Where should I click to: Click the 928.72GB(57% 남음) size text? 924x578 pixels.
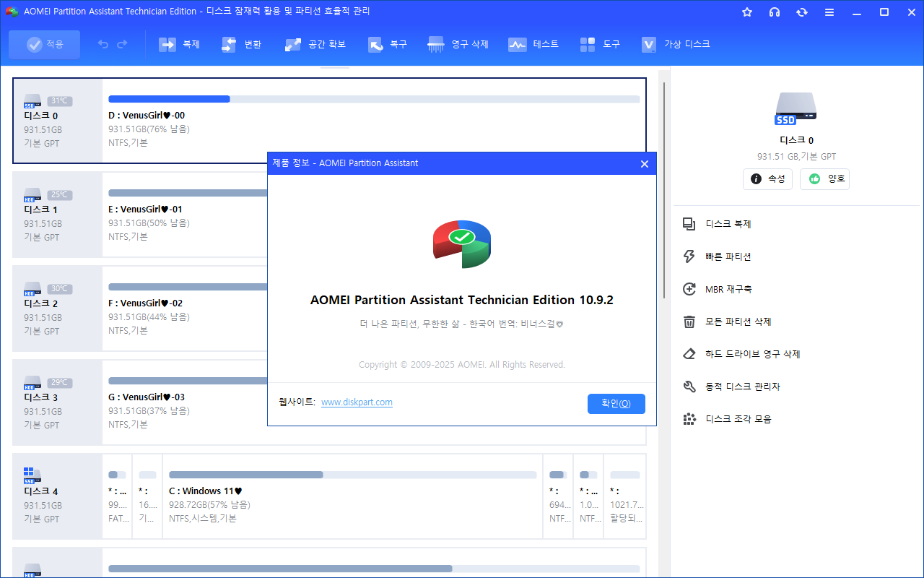pyautogui.click(x=209, y=505)
